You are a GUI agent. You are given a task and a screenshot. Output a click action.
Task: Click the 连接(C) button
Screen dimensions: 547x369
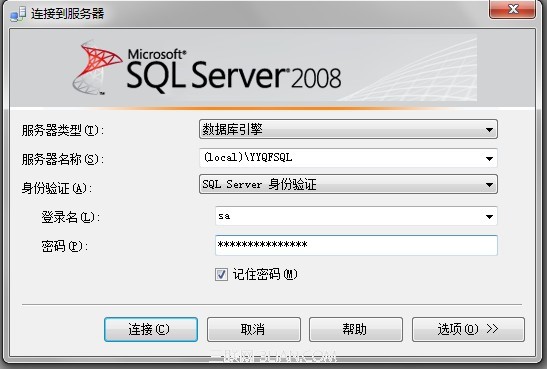pos(151,329)
